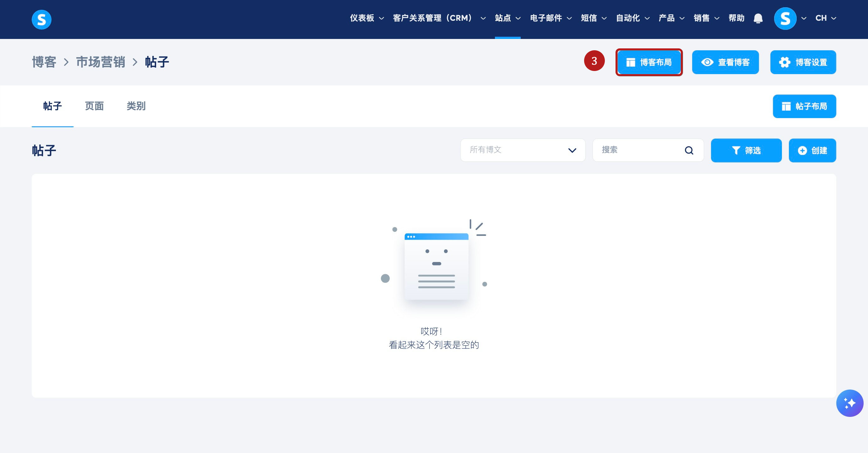Open the notifications bell icon

click(x=758, y=18)
